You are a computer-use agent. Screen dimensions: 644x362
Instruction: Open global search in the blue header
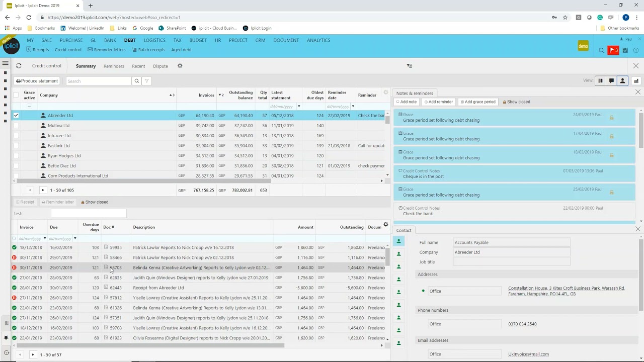pos(601,50)
